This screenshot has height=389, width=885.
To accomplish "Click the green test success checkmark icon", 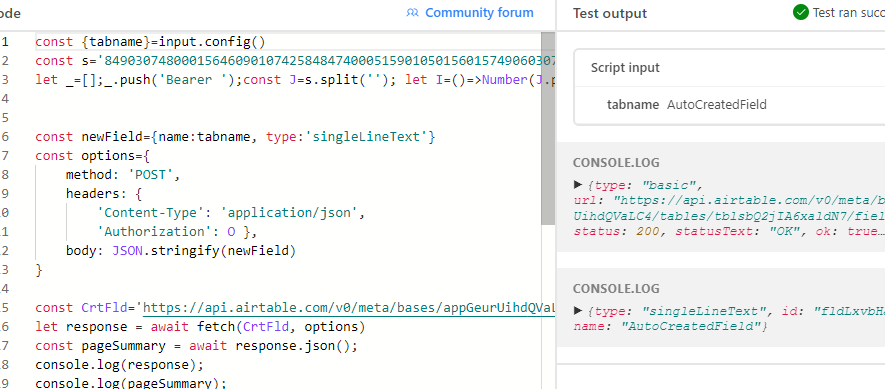I will click(800, 12).
